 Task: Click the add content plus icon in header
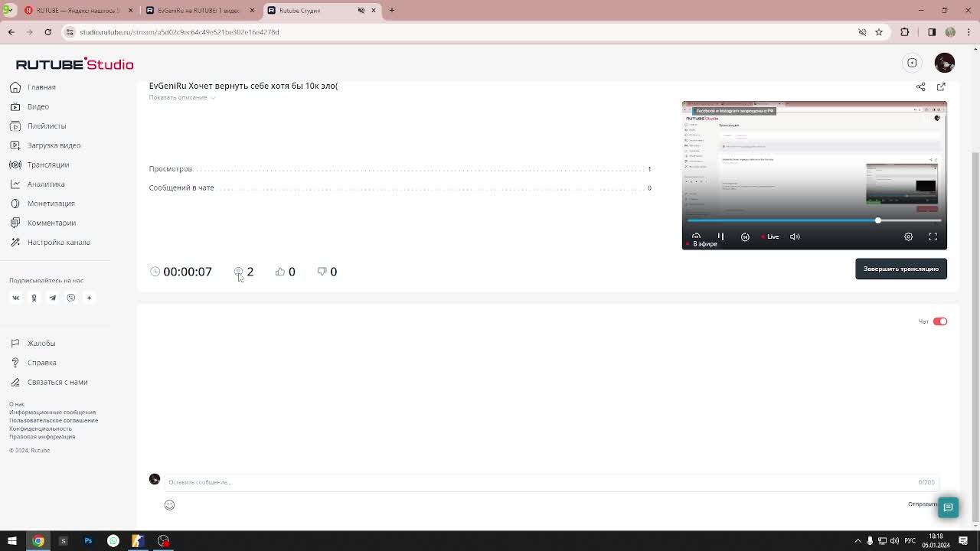click(x=912, y=63)
